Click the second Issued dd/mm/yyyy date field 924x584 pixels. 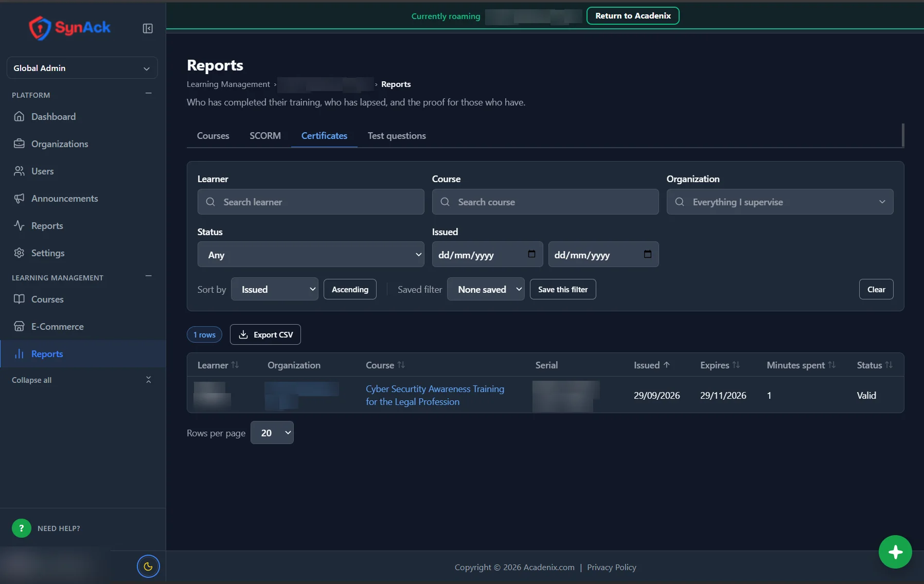[603, 254]
